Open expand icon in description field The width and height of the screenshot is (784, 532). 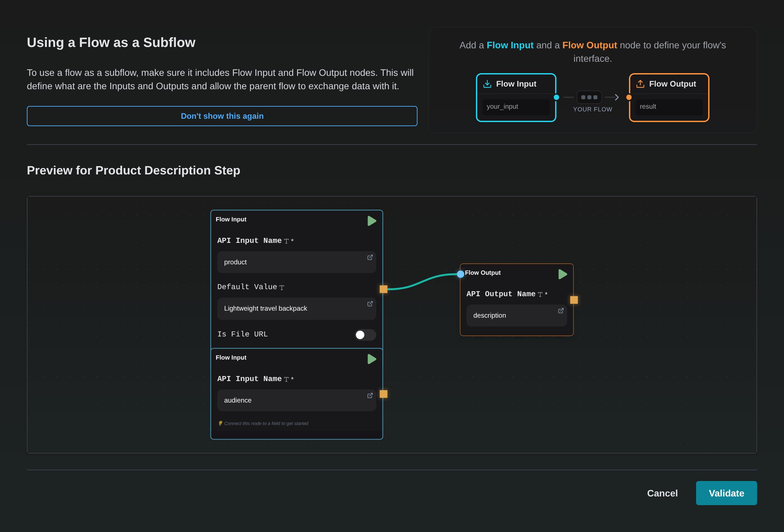coord(561,311)
